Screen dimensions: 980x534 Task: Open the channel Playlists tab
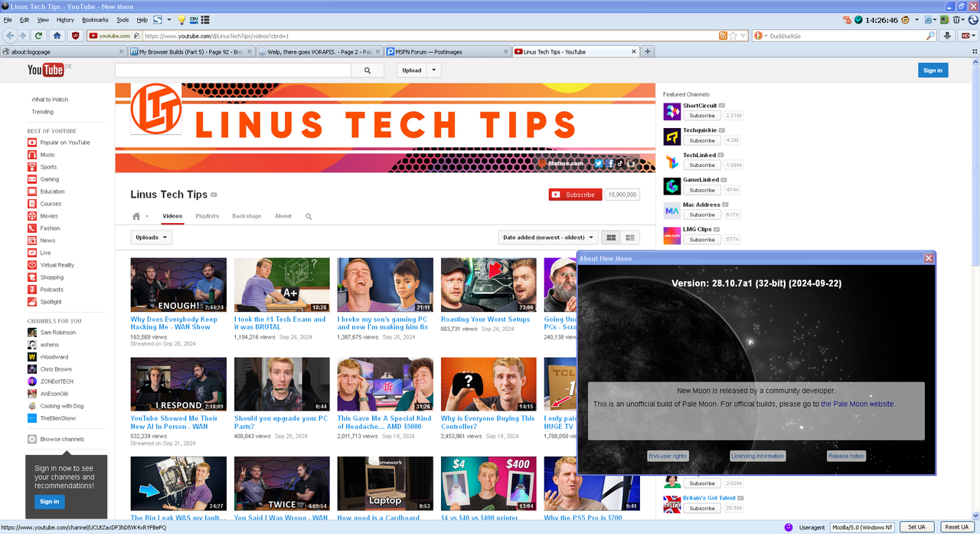click(207, 216)
